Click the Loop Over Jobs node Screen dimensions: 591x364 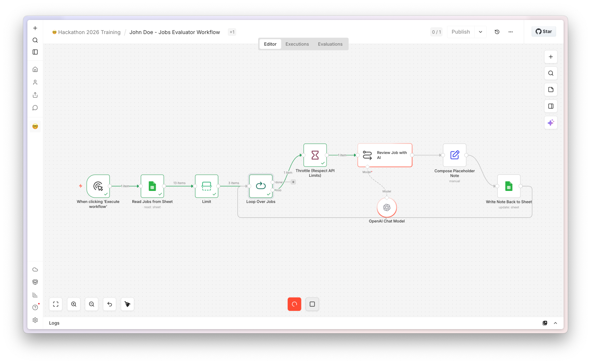[261, 186]
